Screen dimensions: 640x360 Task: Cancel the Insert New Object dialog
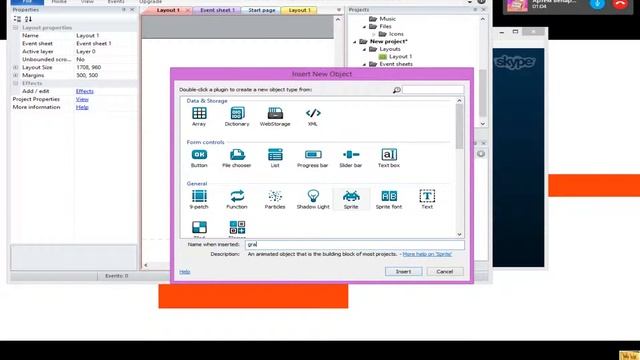click(x=445, y=271)
